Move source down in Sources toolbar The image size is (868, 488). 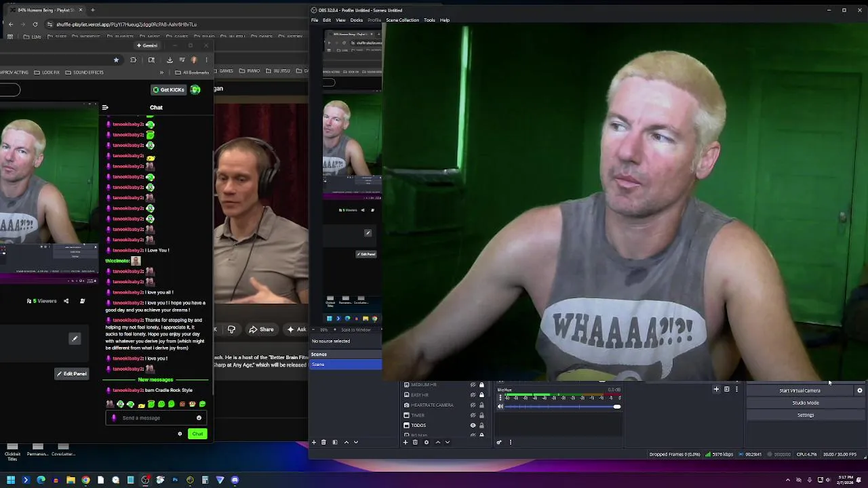[448, 442]
